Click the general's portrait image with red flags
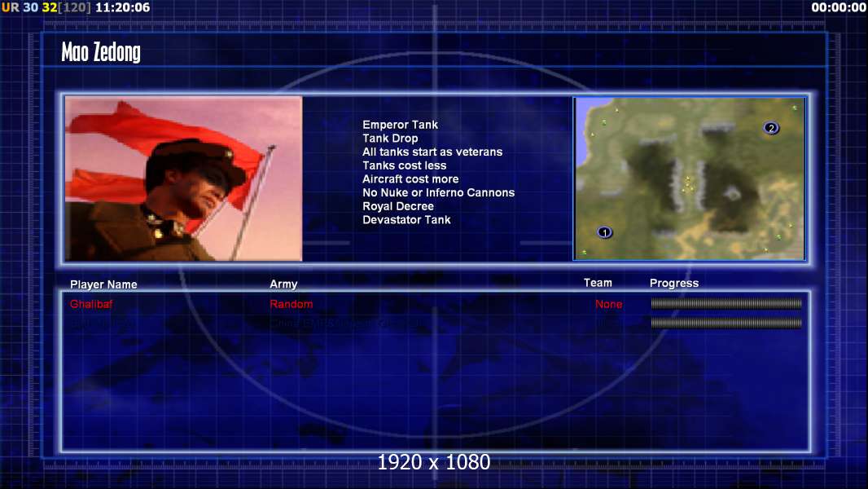Image resolution: width=868 pixels, height=489 pixels. (183, 178)
